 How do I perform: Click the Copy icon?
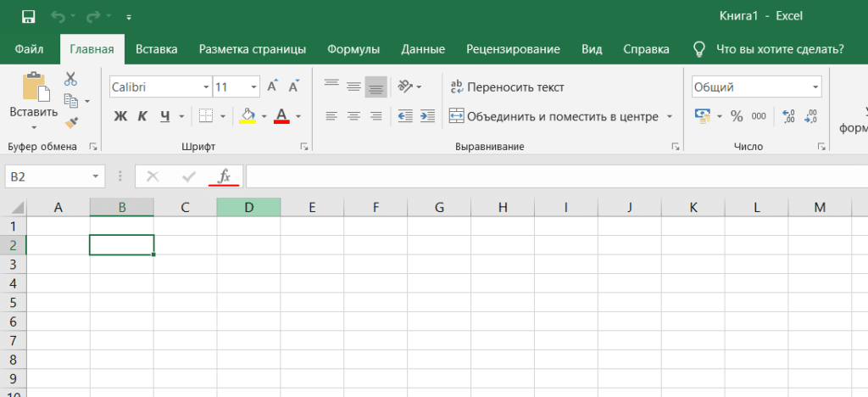pyautogui.click(x=71, y=101)
